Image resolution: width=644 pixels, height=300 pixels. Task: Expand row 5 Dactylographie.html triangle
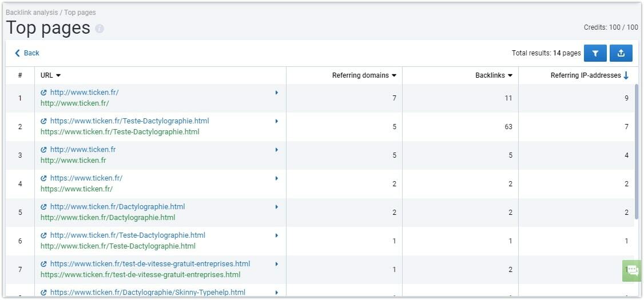point(277,207)
